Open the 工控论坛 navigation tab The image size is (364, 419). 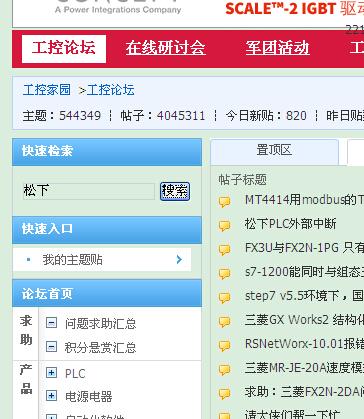tap(64, 48)
